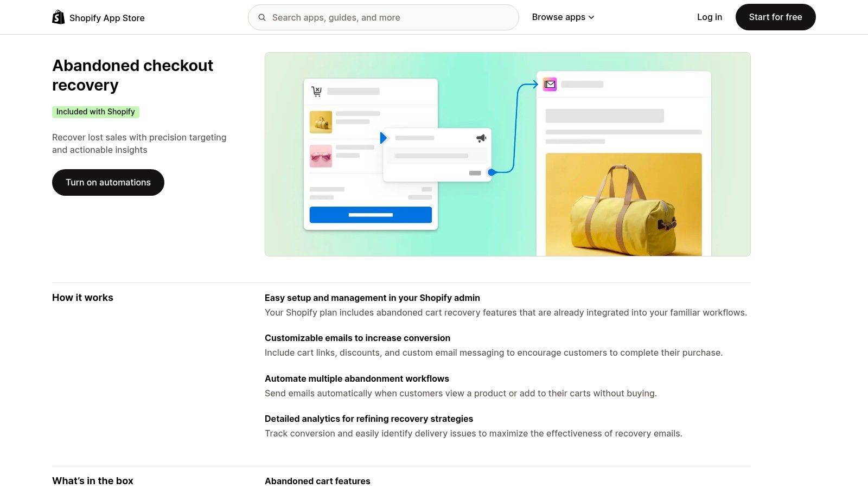Click the How it works section heading
Image resolution: width=868 pixels, height=488 pixels.
[x=82, y=298]
